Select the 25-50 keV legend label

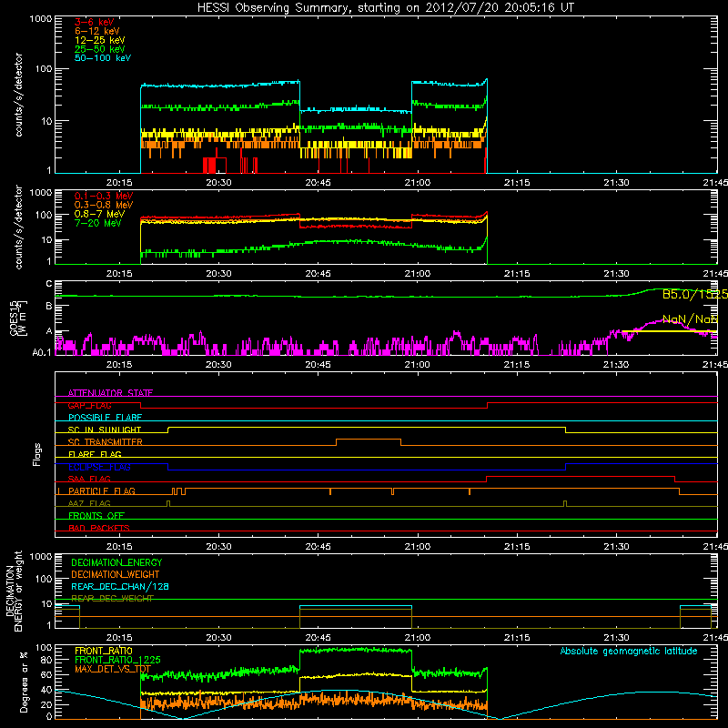(100, 49)
